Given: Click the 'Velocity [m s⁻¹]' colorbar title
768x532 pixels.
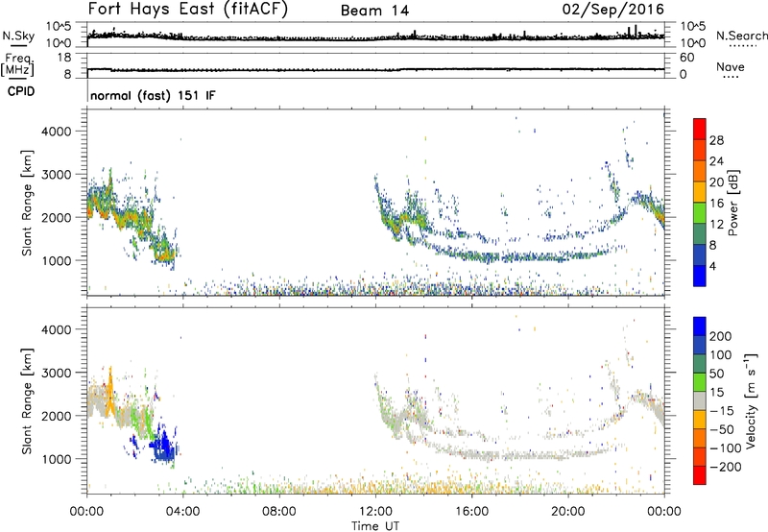Looking at the screenshot, I should point(751,400).
